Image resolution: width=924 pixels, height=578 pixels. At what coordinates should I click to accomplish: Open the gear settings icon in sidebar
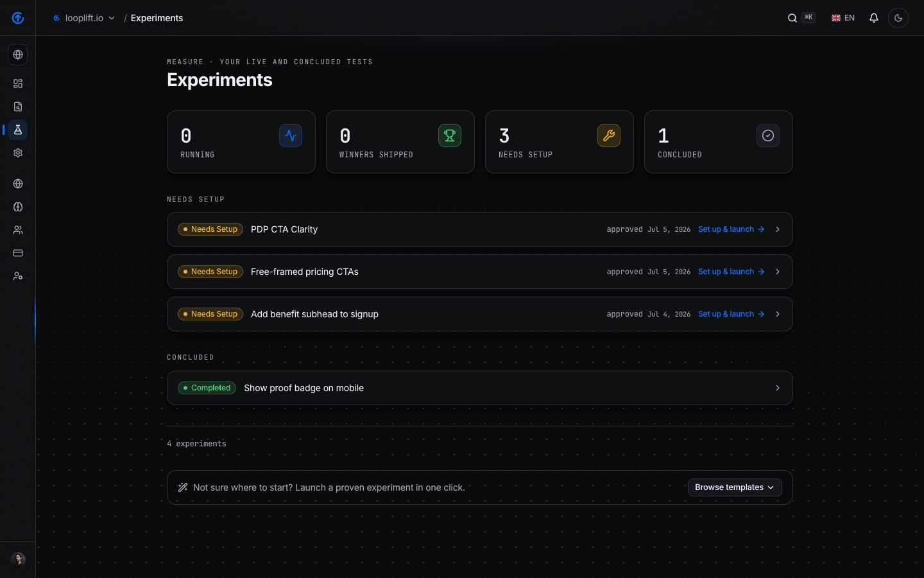click(18, 153)
